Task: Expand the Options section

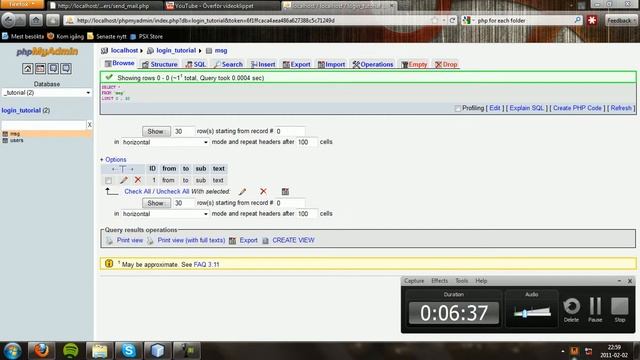Action: coord(113,160)
